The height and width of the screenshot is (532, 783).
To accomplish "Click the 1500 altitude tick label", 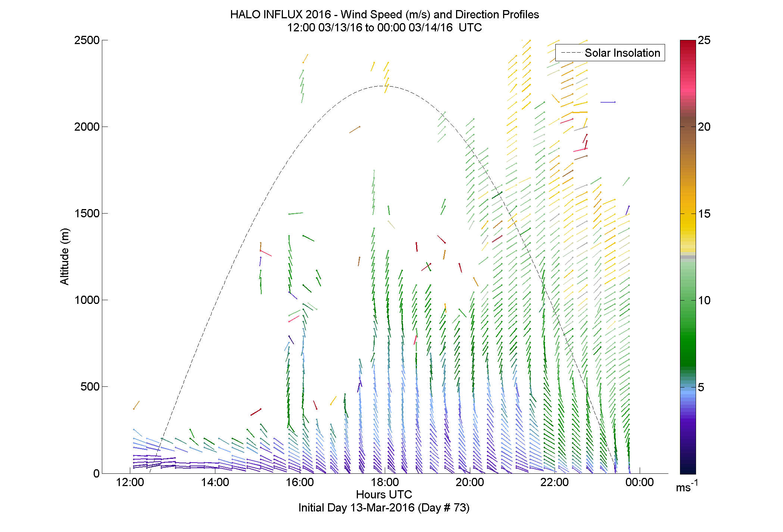I will [x=87, y=213].
